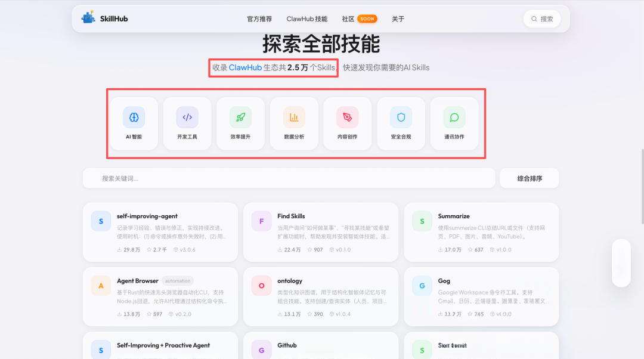Open ClawHub 技能 nav item
644x359 pixels.
click(x=307, y=19)
